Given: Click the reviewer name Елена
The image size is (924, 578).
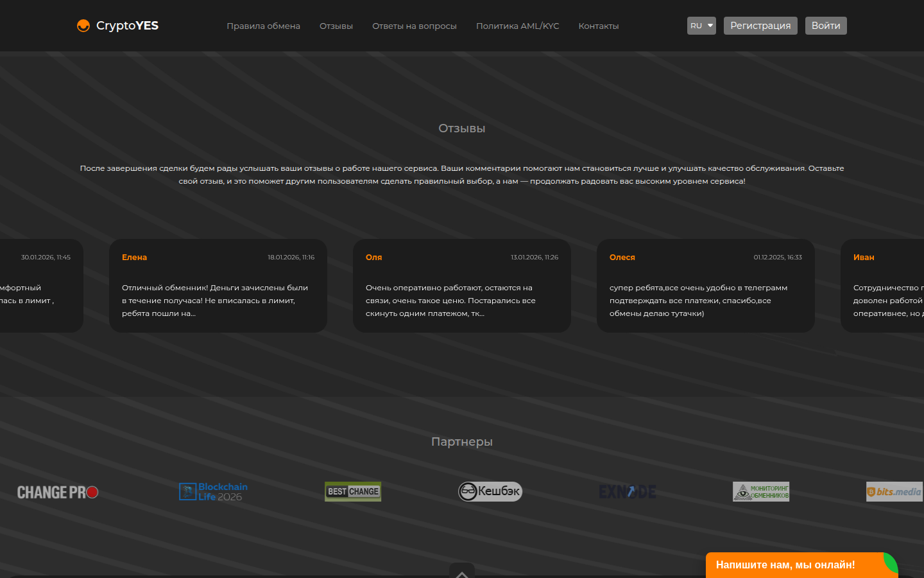Looking at the screenshot, I should click(x=135, y=258).
